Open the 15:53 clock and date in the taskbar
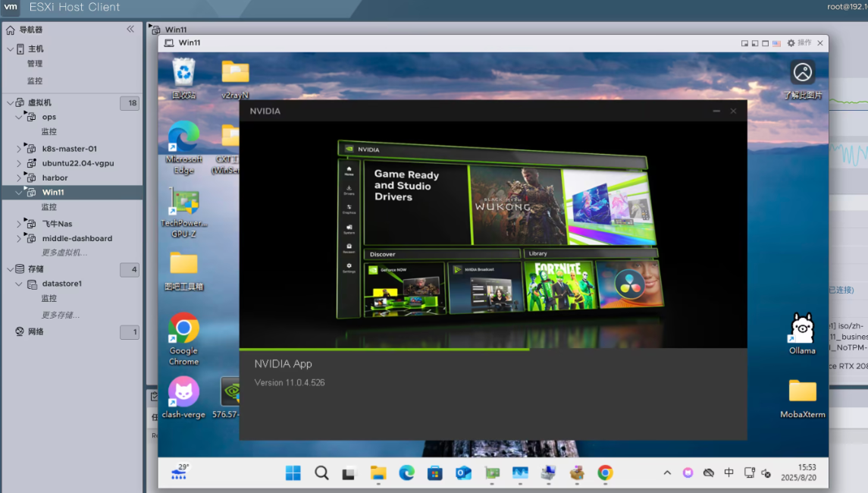Screen dimensions: 868x493 pyautogui.click(x=798, y=473)
